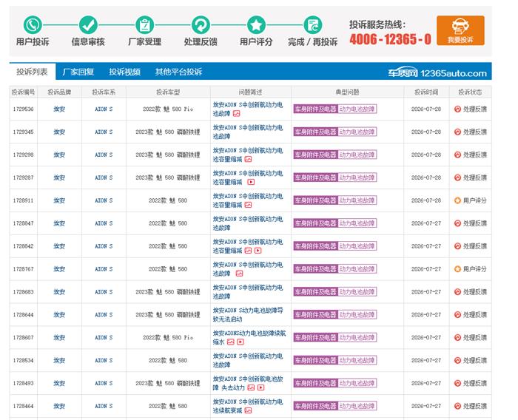
Task: Click 动力电池故障 tag in row 1729298
Action: coord(357,155)
